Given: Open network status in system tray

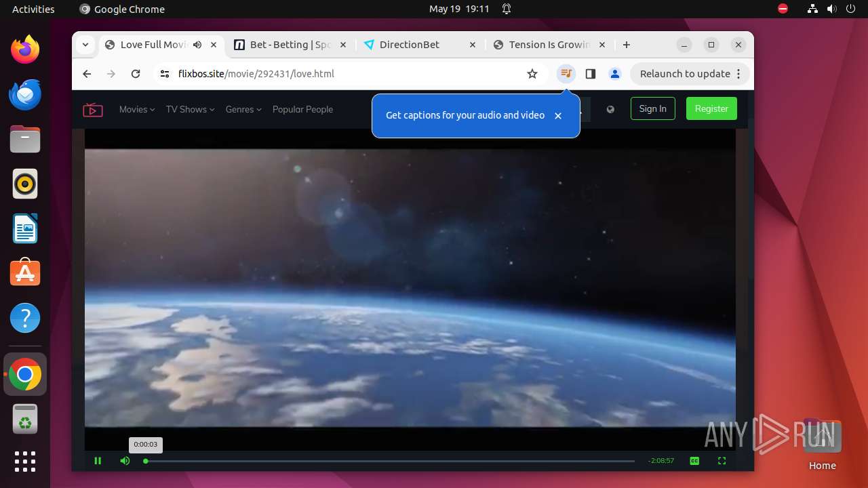Looking at the screenshot, I should (812, 9).
